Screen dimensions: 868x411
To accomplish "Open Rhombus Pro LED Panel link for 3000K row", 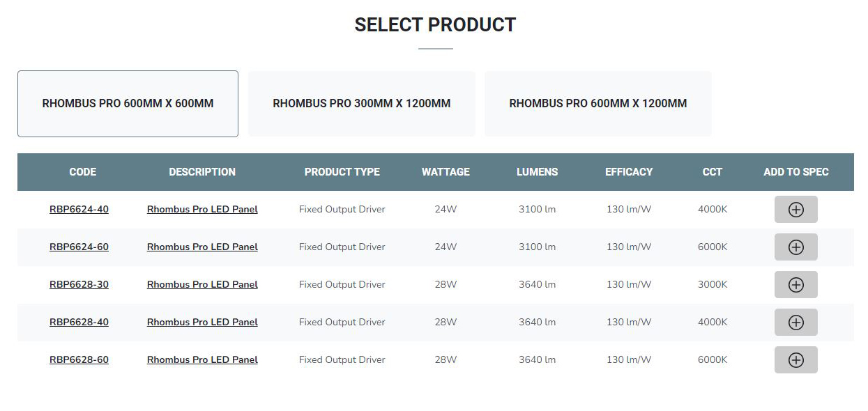I will coord(202,285).
